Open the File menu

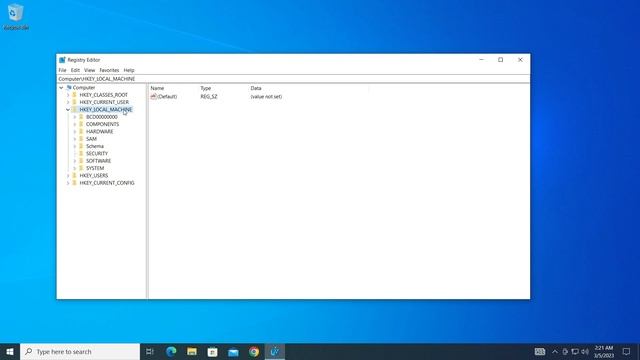pyautogui.click(x=62, y=70)
